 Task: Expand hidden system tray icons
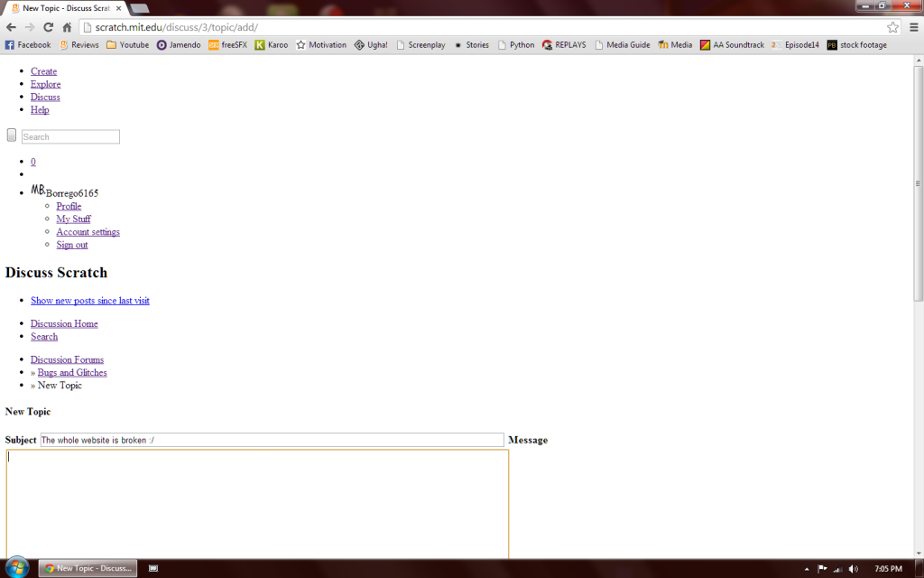(x=808, y=568)
